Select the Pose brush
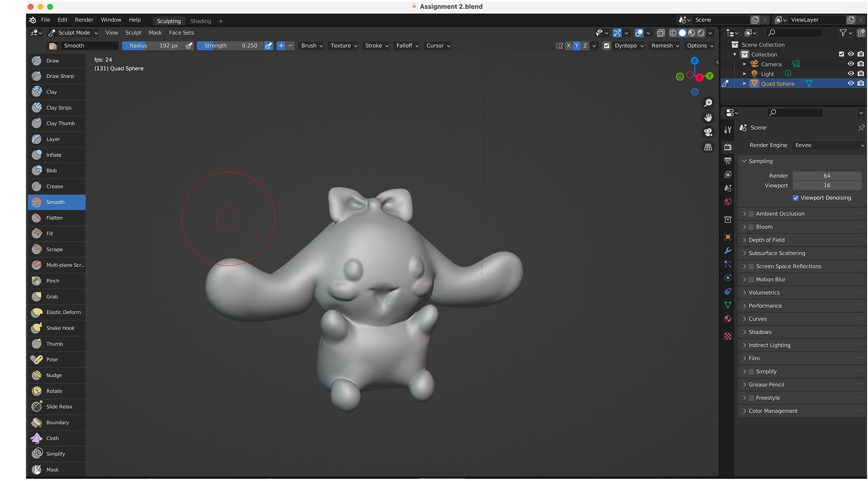 (57, 359)
